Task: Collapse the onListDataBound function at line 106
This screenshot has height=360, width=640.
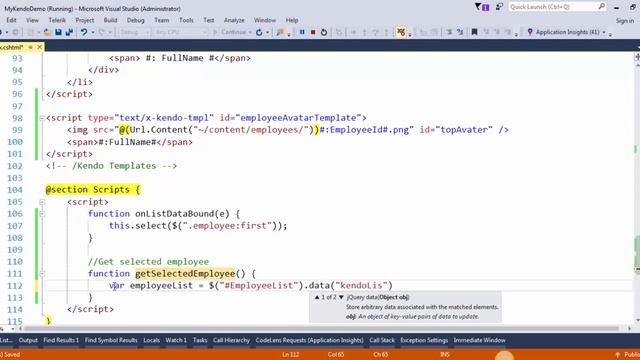Action: (42, 214)
